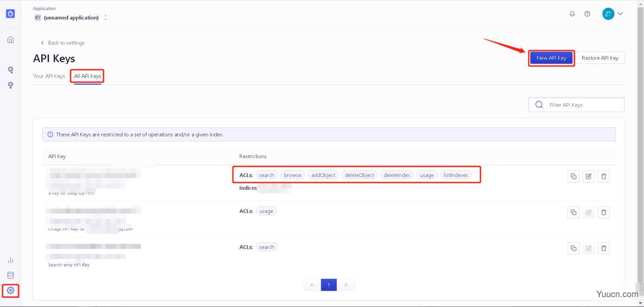Viewport: 644px width, 307px height.
Task: Expand the account menu chevron beside ZT
Action: [620, 14]
